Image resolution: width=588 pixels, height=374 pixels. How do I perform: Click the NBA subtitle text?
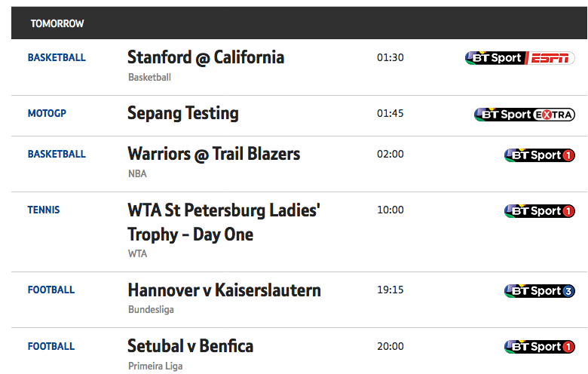137,173
